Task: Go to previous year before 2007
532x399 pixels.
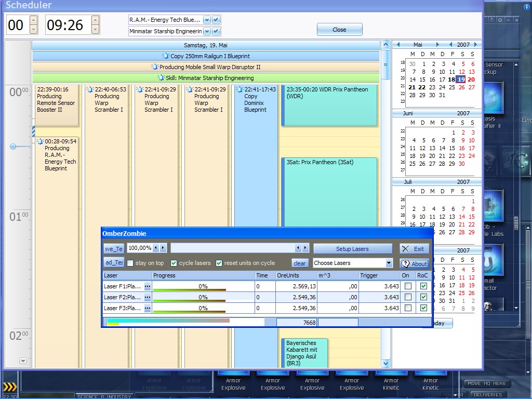Action: (x=450, y=45)
